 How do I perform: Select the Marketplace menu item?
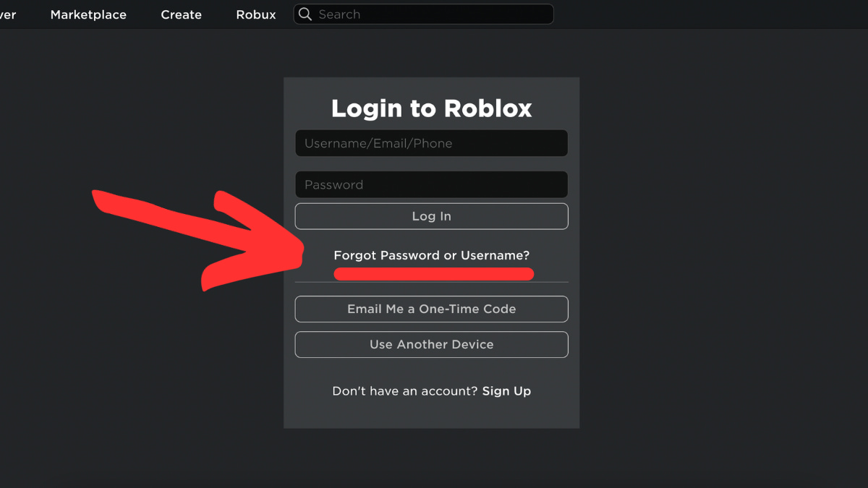pyautogui.click(x=88, y=14)
